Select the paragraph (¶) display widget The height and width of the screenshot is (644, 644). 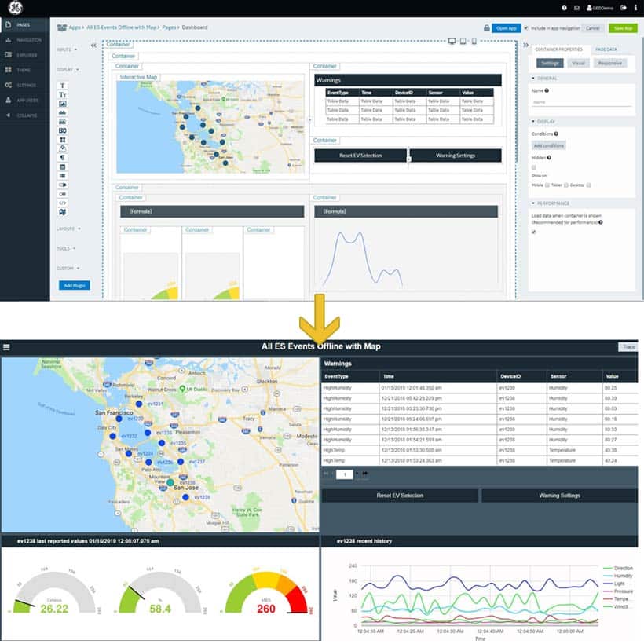point(62,158)
